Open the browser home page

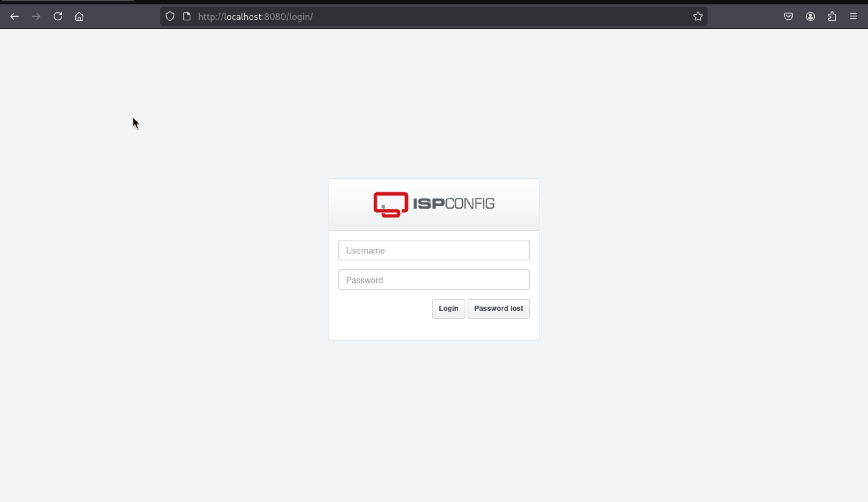(x=79, y=17)
